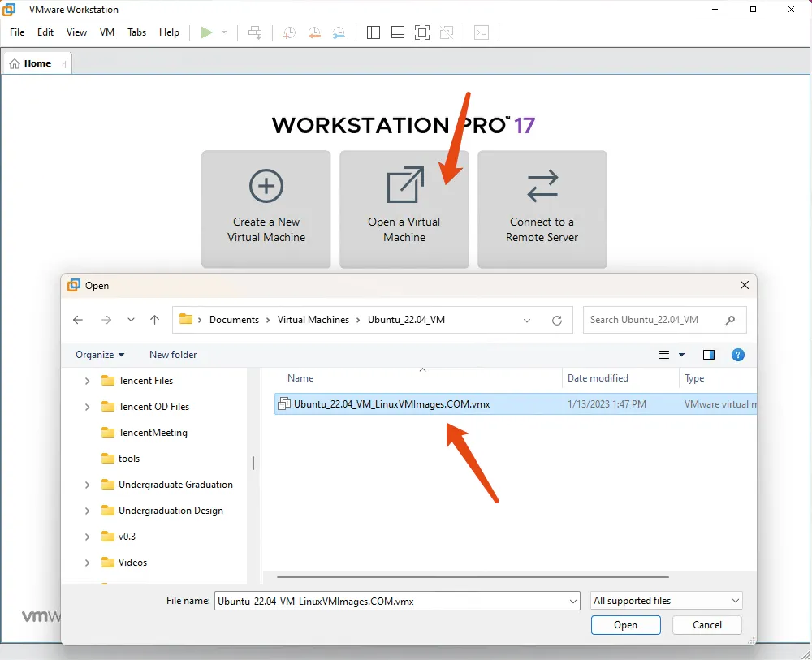812x660 pixels.
Task: Refresh the Ubuntu_22.04_VM folder listing
Action: [x=557, y=320]
